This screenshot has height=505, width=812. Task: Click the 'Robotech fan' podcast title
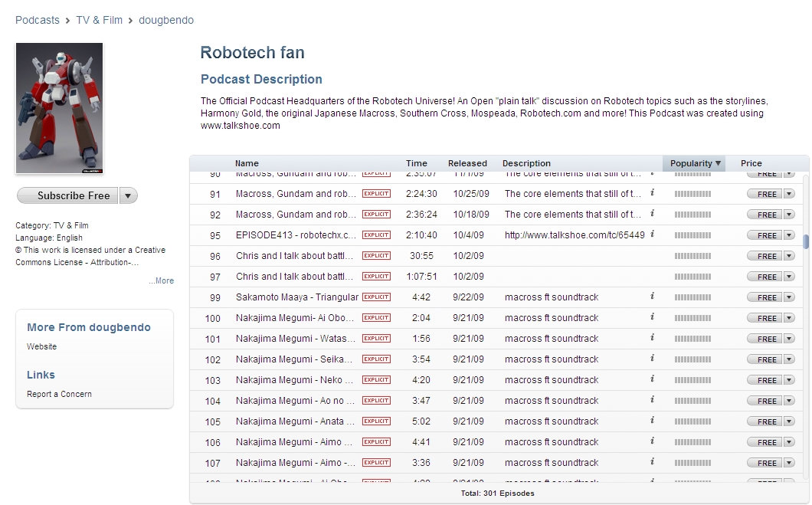(252, 52)
